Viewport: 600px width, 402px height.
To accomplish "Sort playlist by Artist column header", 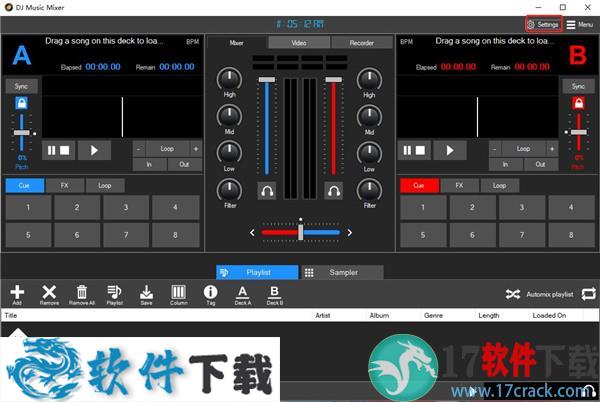I will (323, 316).
